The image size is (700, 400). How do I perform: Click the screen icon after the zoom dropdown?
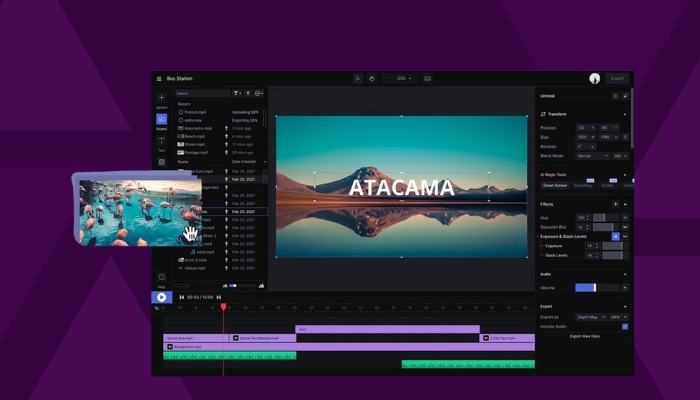coord(427,79)
